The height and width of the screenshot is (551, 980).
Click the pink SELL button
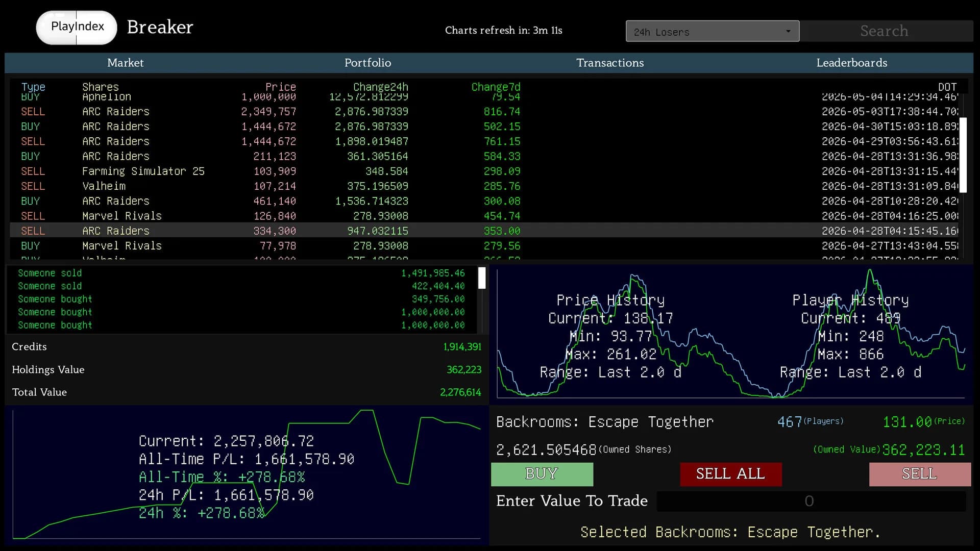pos(920,474)
